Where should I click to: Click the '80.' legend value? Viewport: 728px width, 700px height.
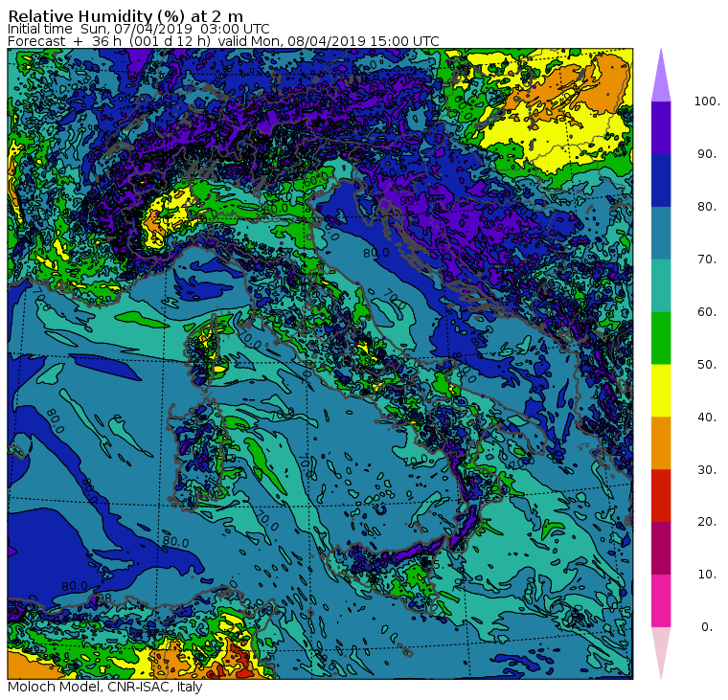[x=707, y=207]
